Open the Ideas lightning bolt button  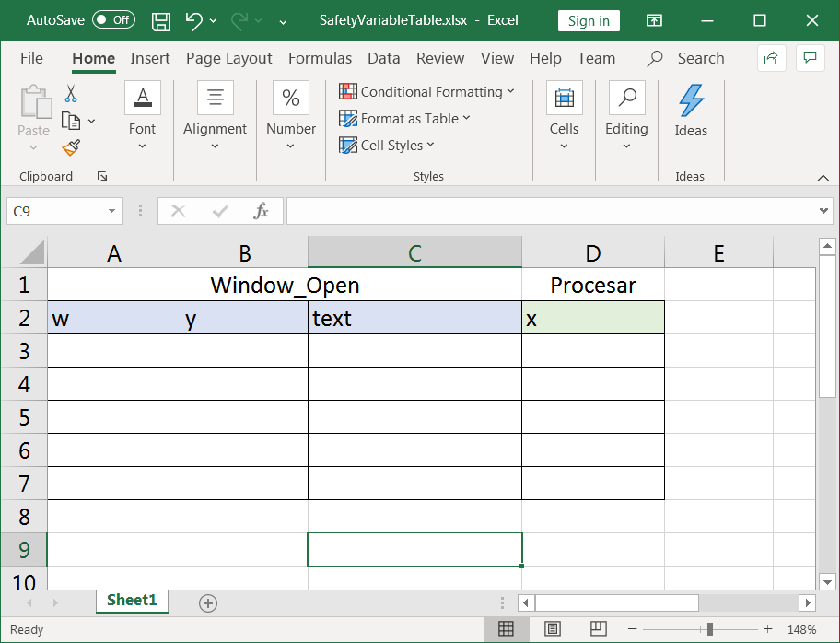(691, 111)
